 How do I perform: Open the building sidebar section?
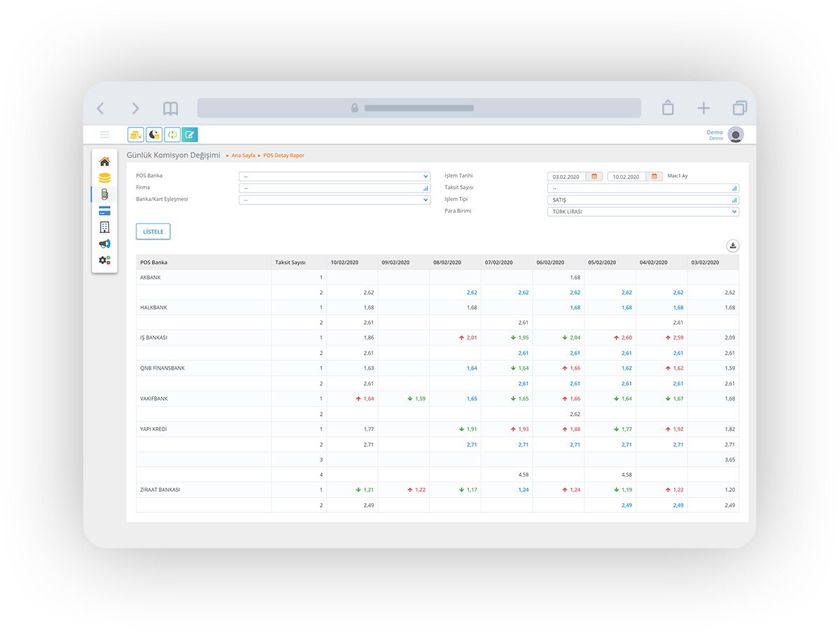click(x=104, y=227)
